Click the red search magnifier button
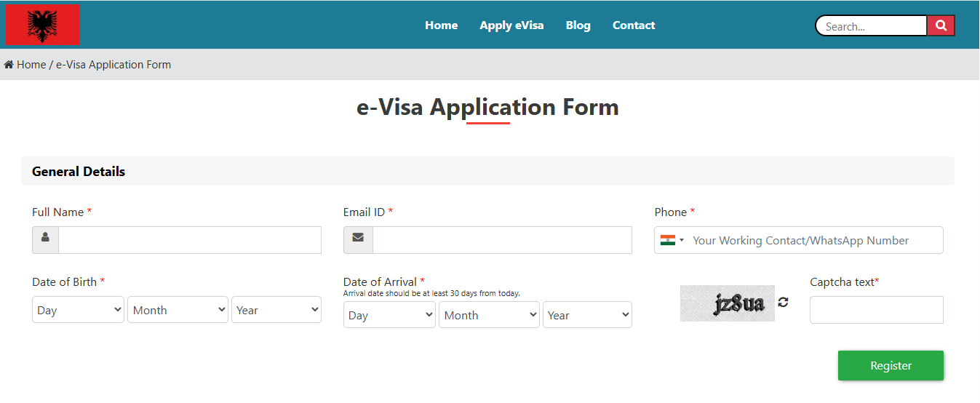This screenshot has width=980, height=403. [941, 25]
